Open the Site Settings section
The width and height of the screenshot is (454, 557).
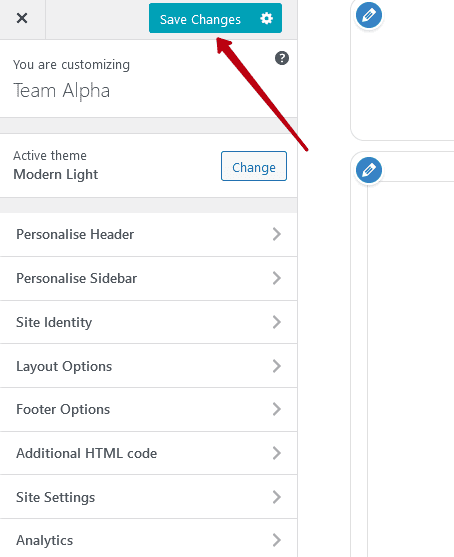coord(148,497)
